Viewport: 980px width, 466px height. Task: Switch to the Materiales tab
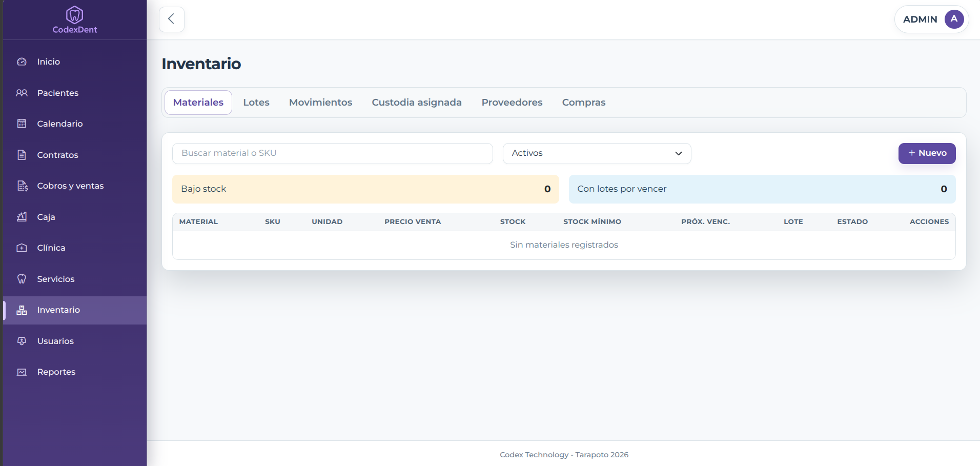(x=198, y=103)
